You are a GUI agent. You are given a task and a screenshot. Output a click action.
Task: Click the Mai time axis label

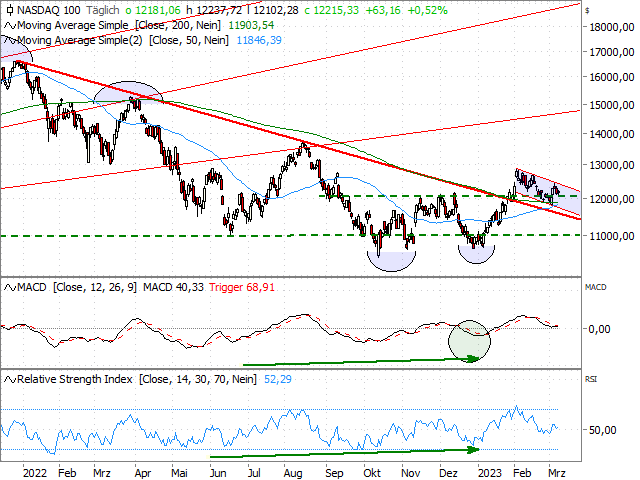(x=179, y=473)
